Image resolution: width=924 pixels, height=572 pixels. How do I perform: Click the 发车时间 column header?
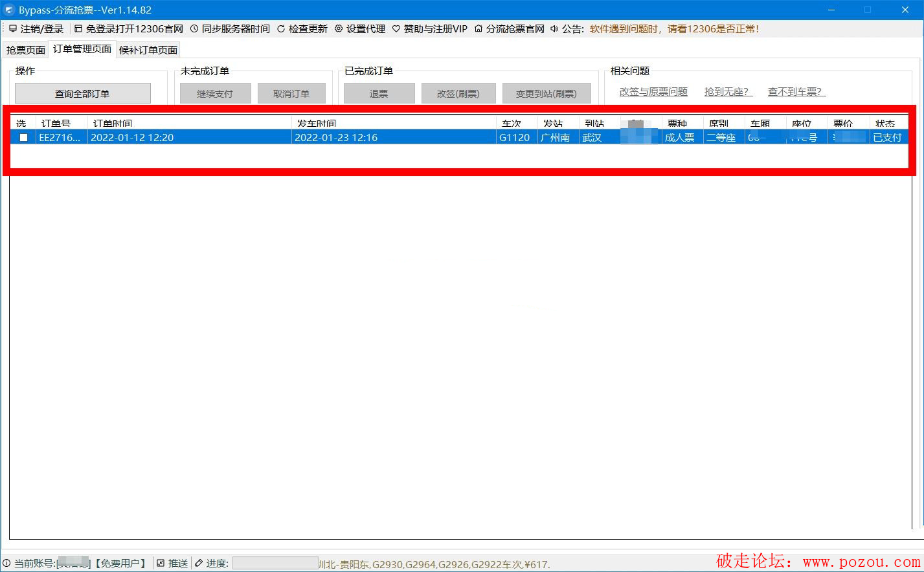pyautogui.click(x=317, y=123)
